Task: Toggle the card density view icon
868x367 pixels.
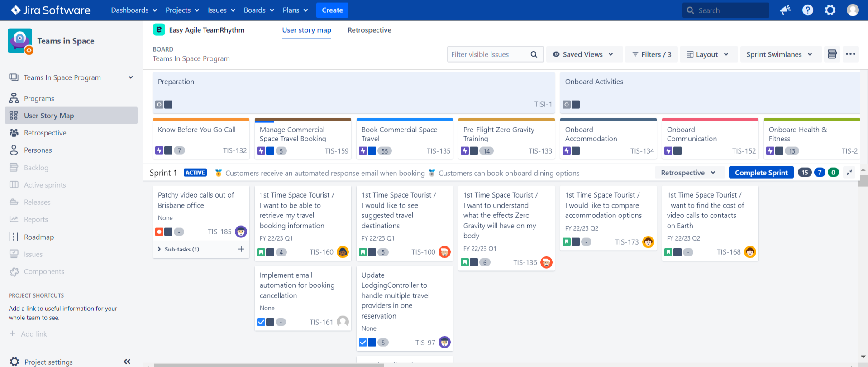Action: (x=832, y=54)
